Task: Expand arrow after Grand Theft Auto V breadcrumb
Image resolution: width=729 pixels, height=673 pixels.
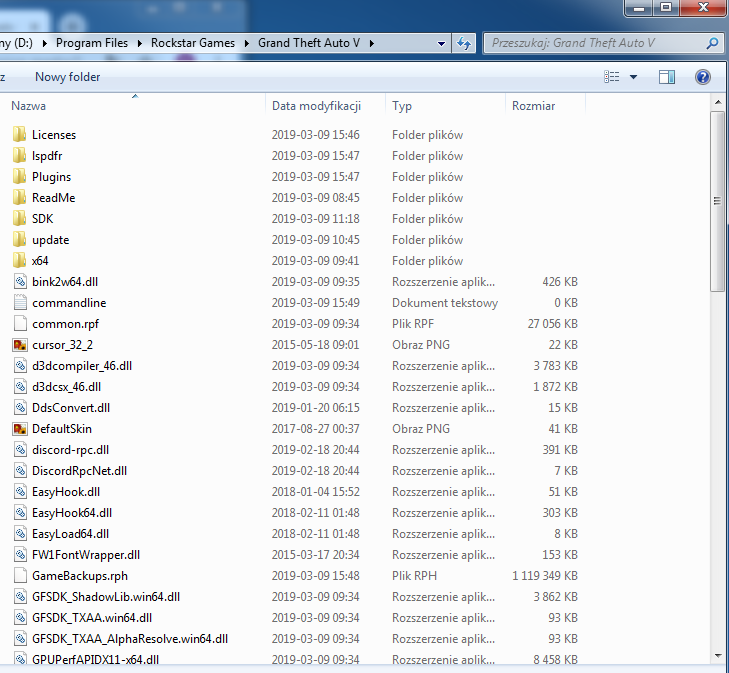Action: click(371, 43)
